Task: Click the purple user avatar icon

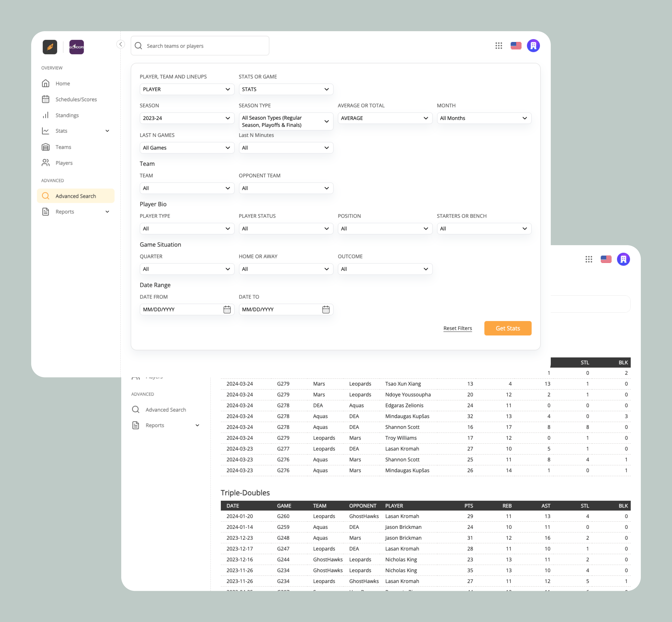Action: coord(533,45)
